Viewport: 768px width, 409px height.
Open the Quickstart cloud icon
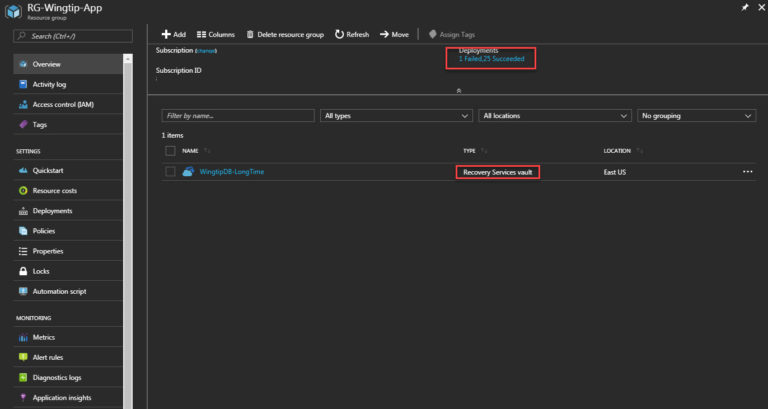(23, 170)
